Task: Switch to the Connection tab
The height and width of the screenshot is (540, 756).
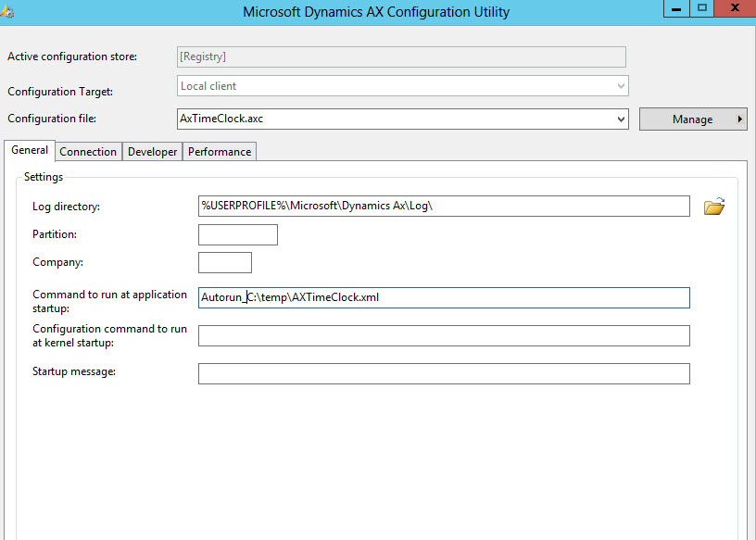Action: [88, 152]
